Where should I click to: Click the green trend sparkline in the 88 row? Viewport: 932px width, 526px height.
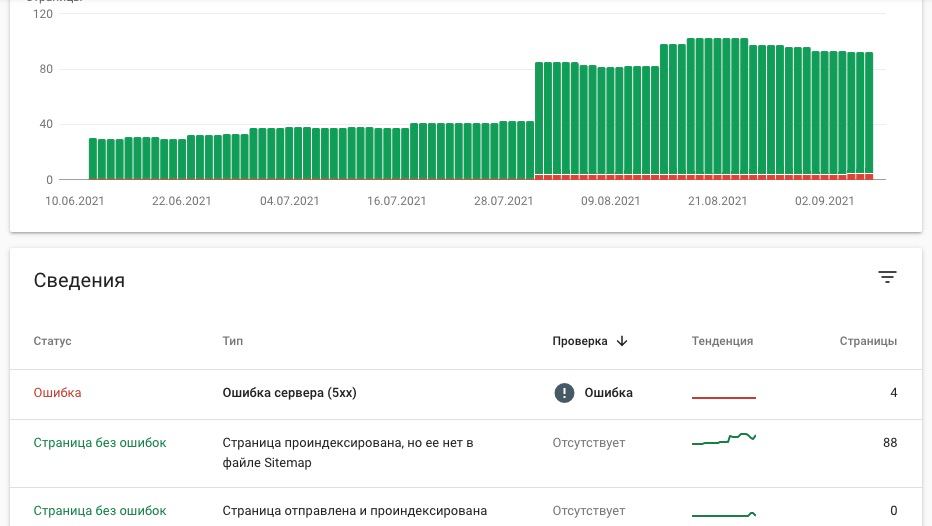coord(723,439)
